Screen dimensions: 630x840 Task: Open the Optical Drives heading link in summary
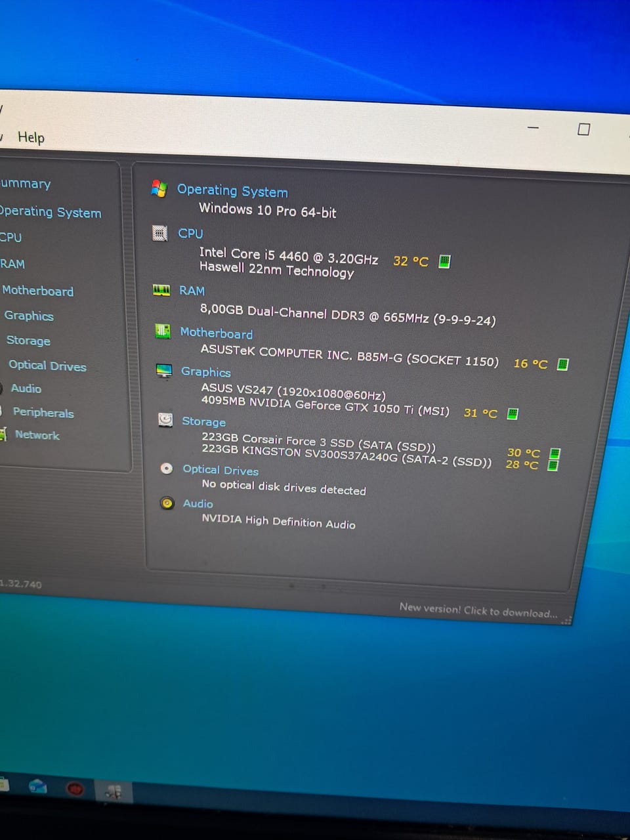(220, 470)
